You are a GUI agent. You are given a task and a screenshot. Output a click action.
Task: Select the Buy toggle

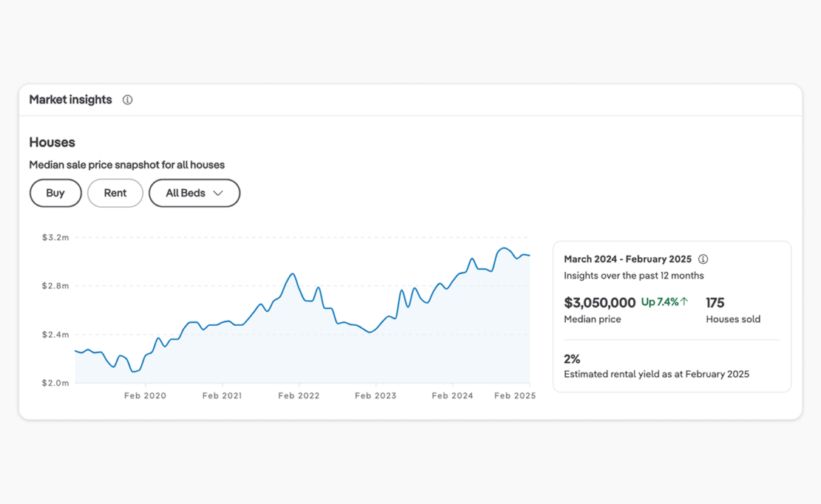coord(55,193)
